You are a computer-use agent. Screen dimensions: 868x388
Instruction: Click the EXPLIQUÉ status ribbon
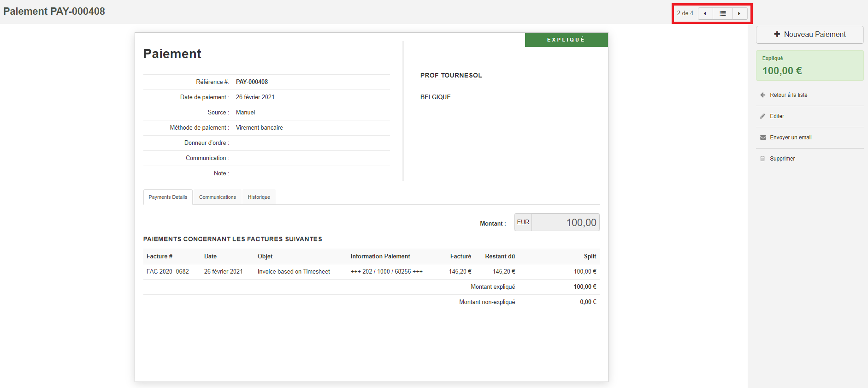tap(566, 40)
